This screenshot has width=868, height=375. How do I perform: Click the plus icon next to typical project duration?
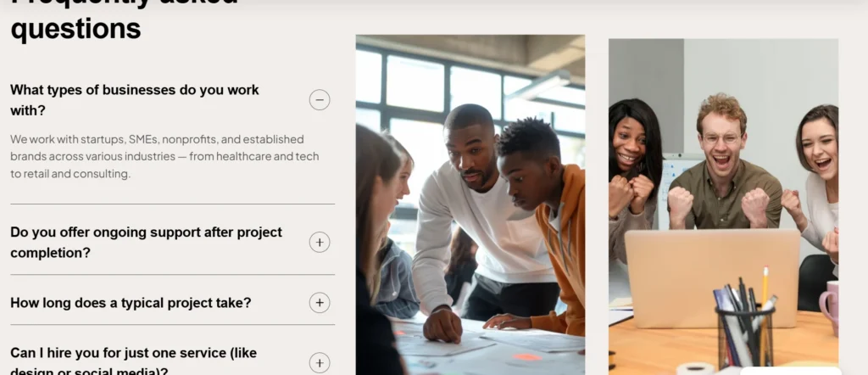pos(320,302)
